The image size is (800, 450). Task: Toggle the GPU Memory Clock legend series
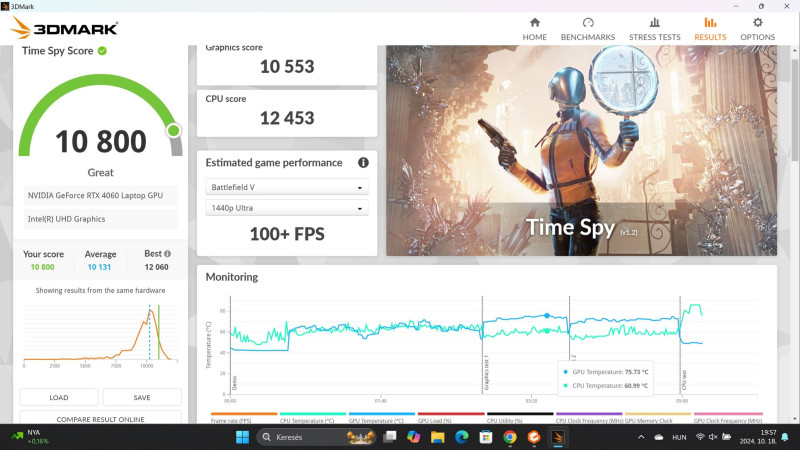tap(658, 418)
